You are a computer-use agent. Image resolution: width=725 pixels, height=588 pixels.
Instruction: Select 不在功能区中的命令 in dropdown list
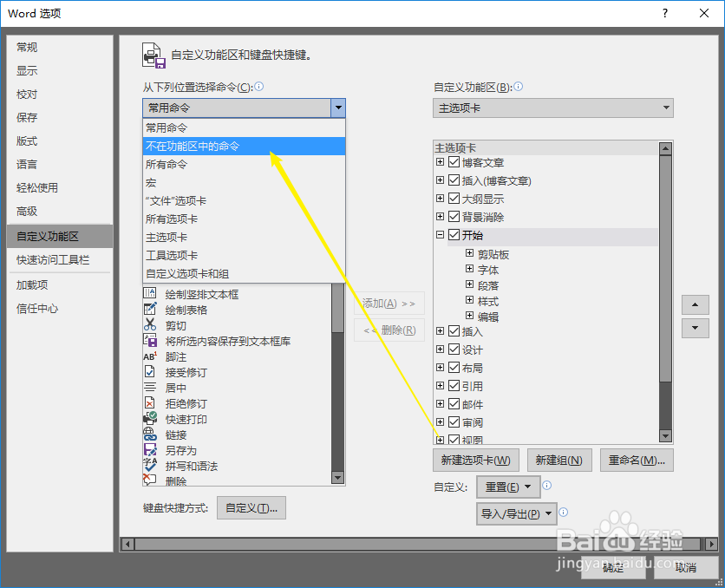(245, 146)
